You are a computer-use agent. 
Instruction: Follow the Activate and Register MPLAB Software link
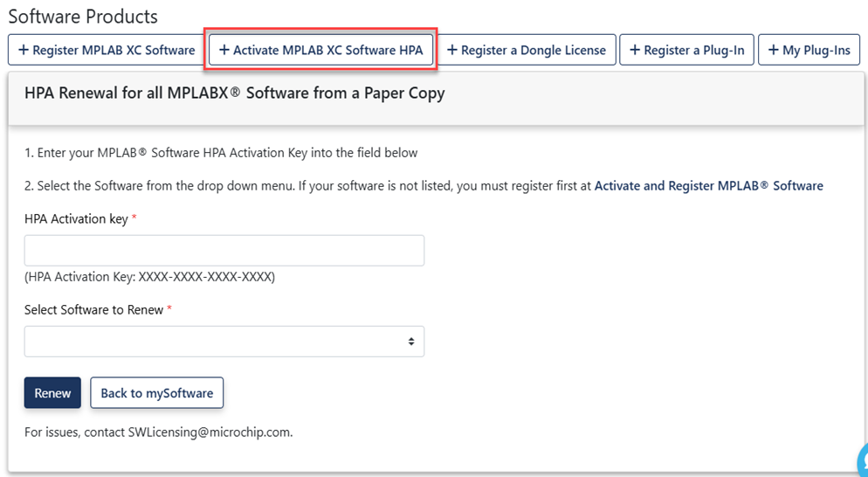pos(708,186)
